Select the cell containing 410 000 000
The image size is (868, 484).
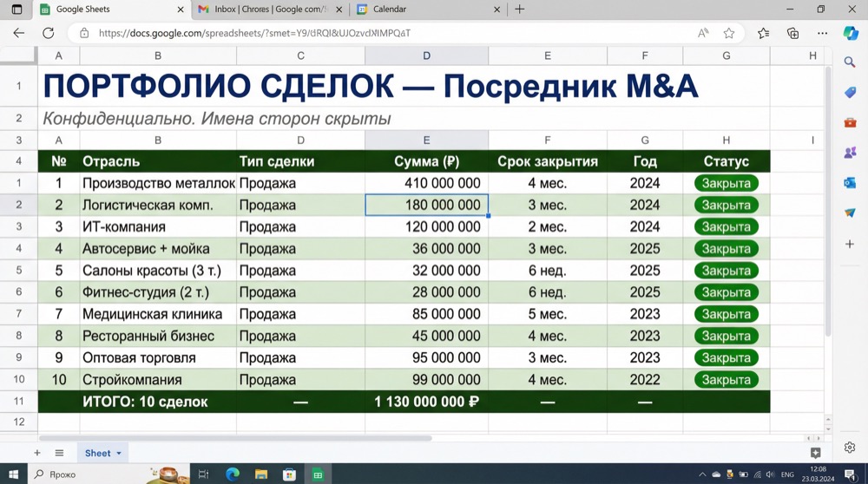pos(426,183)
